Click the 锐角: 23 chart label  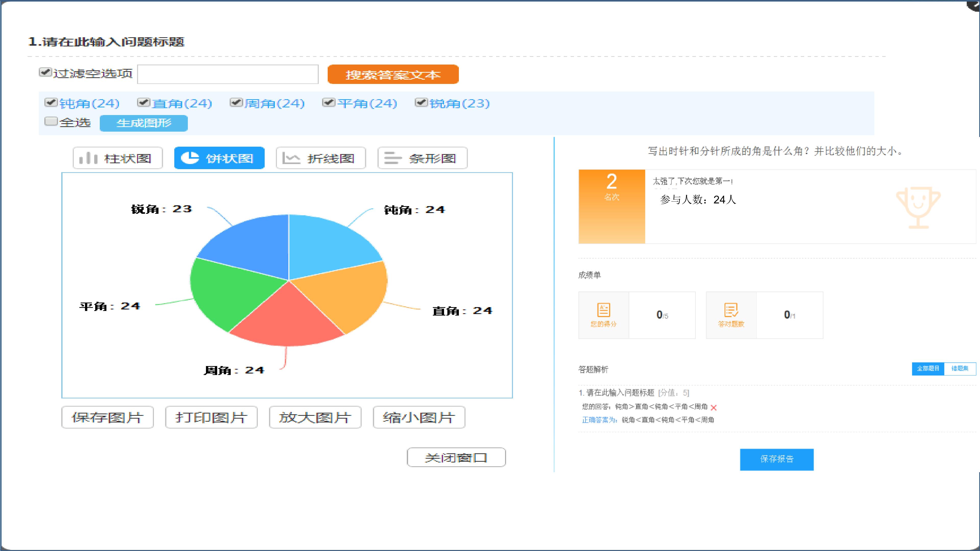click(x=162, y=209)
